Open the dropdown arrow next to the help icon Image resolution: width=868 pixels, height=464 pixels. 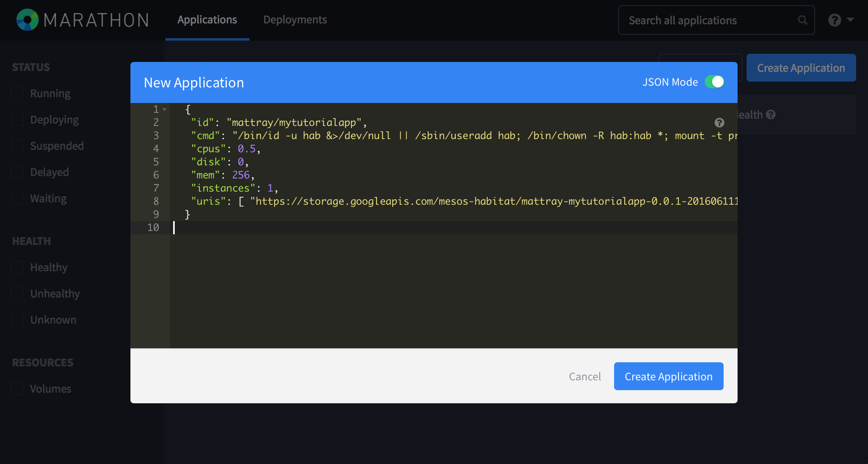[850, 20]
